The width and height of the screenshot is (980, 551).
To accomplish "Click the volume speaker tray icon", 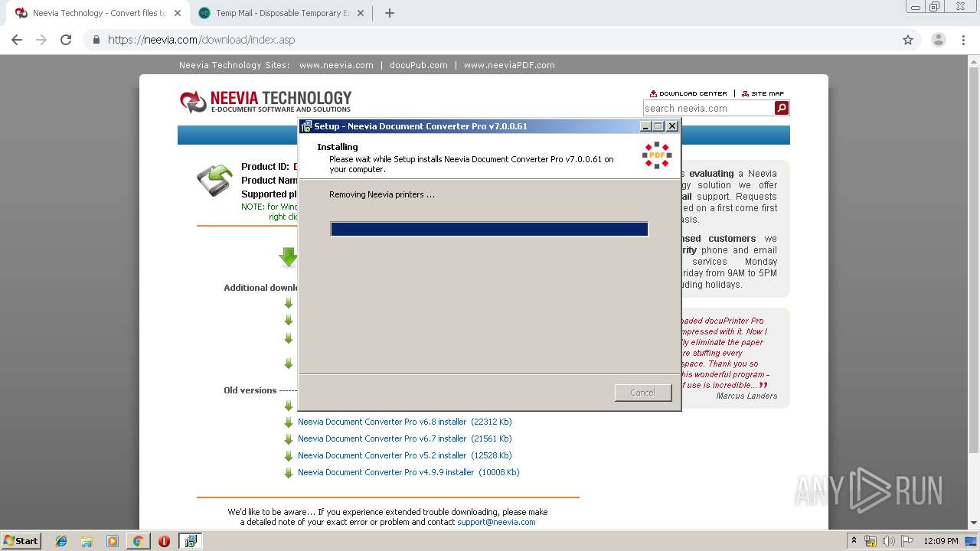I will click(889, 541).
